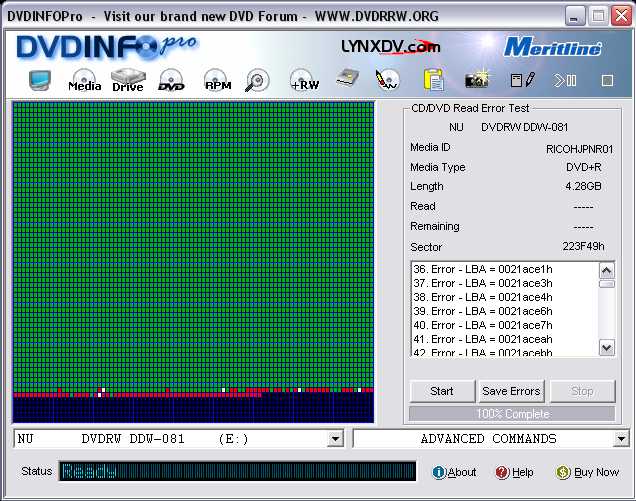
Task: Click Buy Now
Action: click(587, 472)
